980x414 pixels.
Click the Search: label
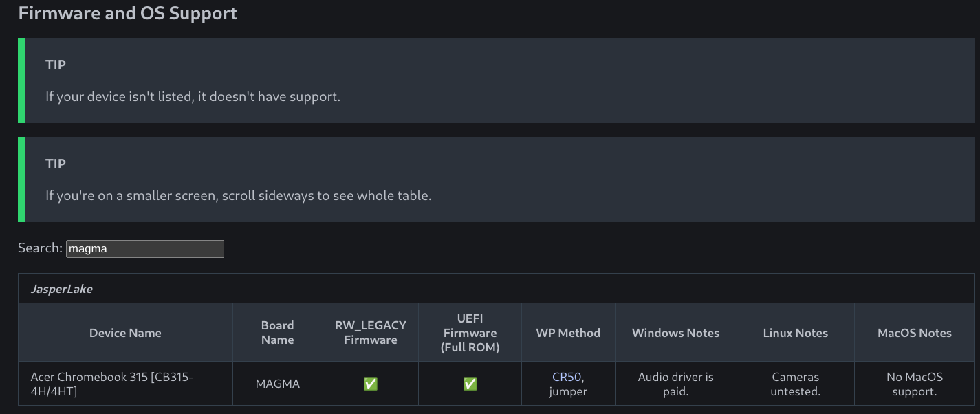(x=41, y=248)
